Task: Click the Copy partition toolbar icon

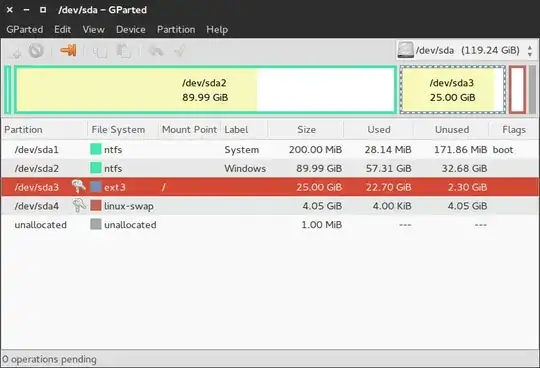Action: pos(100,51)
